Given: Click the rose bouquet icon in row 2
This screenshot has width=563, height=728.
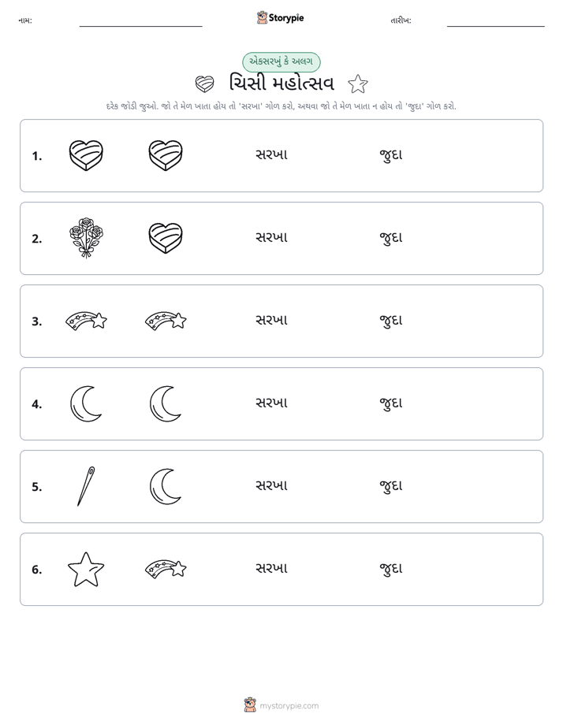Looking at the screenshot, I should (86, 237).
